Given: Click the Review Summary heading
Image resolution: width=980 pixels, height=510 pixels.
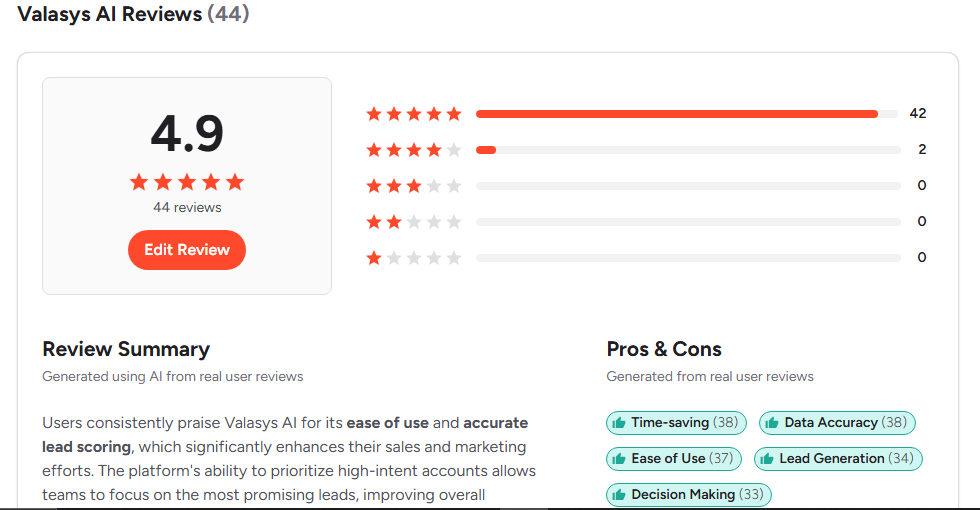Looking at the screenshot, I should click(x=126, y=349).
